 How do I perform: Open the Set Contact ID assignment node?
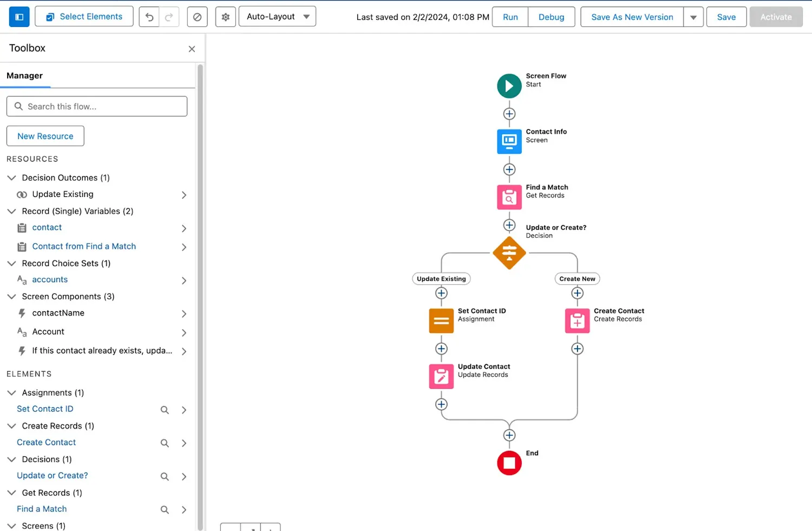pos(441,320)
